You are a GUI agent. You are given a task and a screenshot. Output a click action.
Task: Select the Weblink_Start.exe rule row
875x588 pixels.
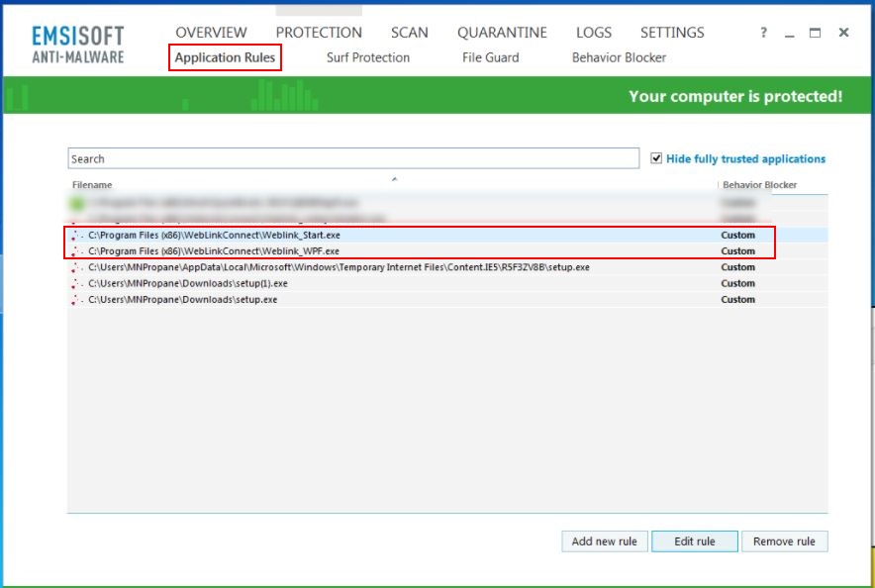(x=447, y=235)
